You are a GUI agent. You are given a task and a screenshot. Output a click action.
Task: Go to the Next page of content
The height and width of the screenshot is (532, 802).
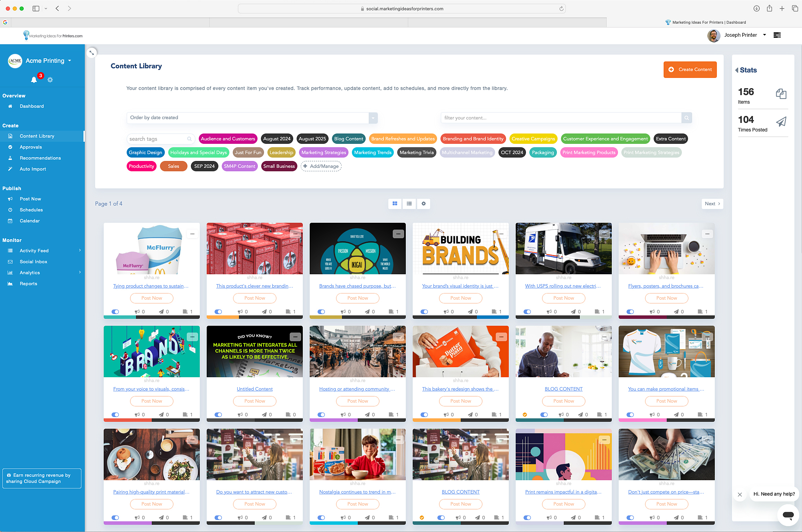tap(712, 204)
